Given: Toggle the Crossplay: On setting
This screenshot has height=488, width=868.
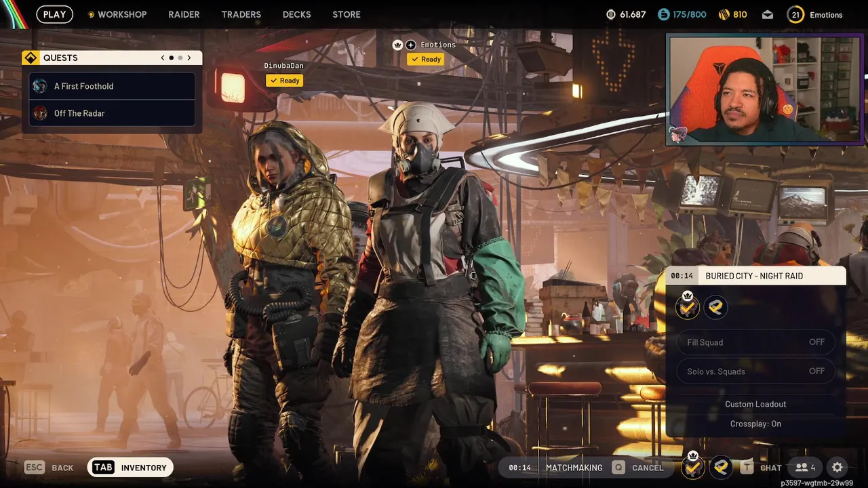Looking at the screenshot, I should pos(755,424).
